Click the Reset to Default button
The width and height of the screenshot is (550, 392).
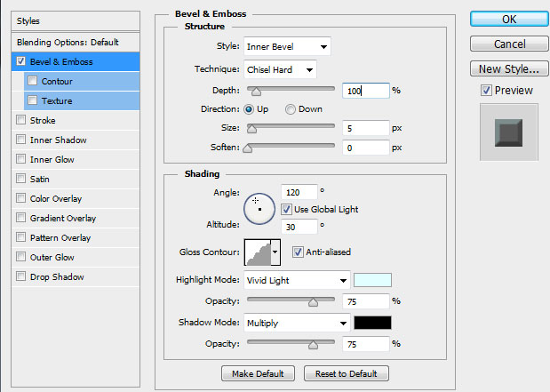click(x=346, y=373)
